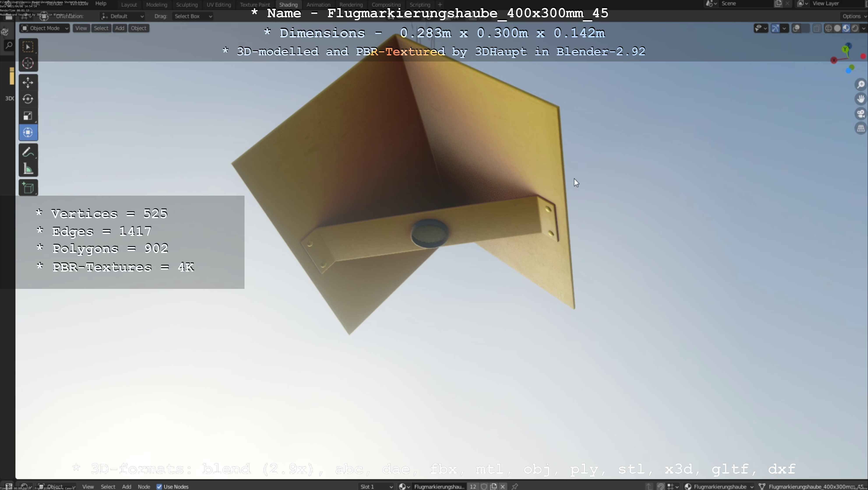Open the Animation workspace tab
The image size is (868, 490).
[319, 5]
